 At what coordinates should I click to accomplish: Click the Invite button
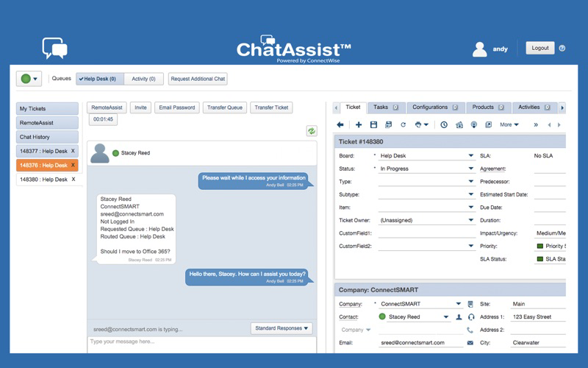click(140, 107)
